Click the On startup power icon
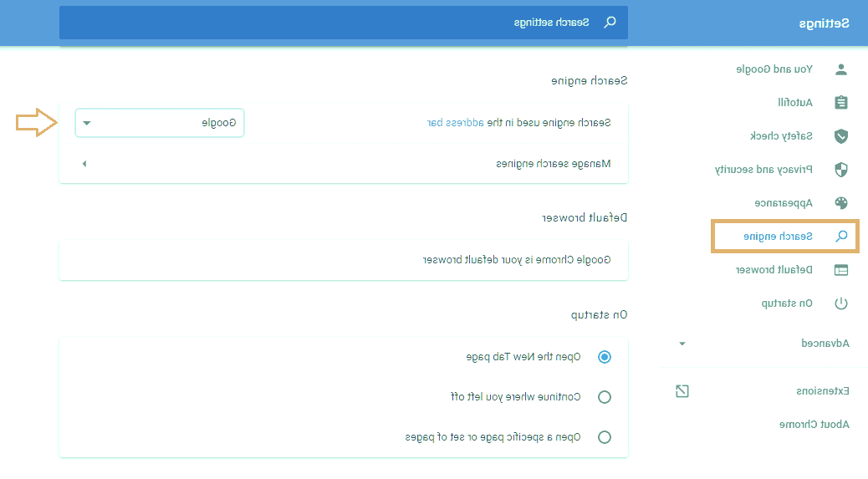The image size is (868, 479). [x=841, y=303]
